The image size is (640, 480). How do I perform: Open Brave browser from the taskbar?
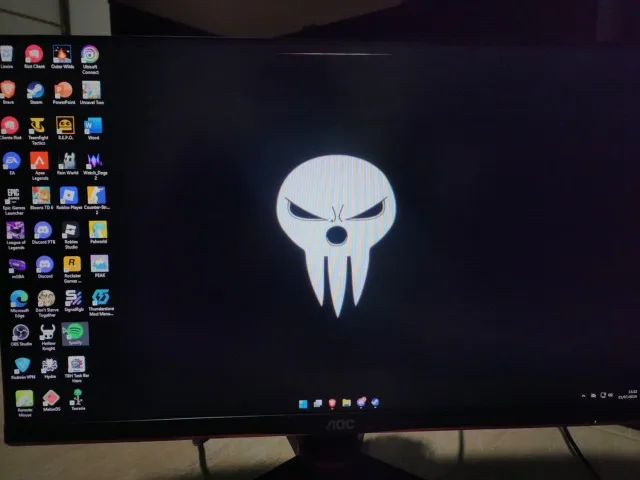pyautogui.click(x=332, y=404)
